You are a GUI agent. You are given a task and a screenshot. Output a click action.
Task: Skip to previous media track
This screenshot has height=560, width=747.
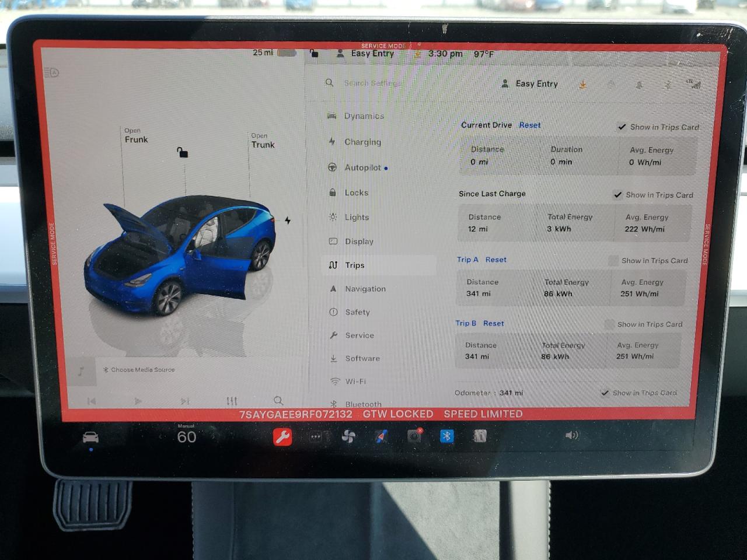pos(92,401)
